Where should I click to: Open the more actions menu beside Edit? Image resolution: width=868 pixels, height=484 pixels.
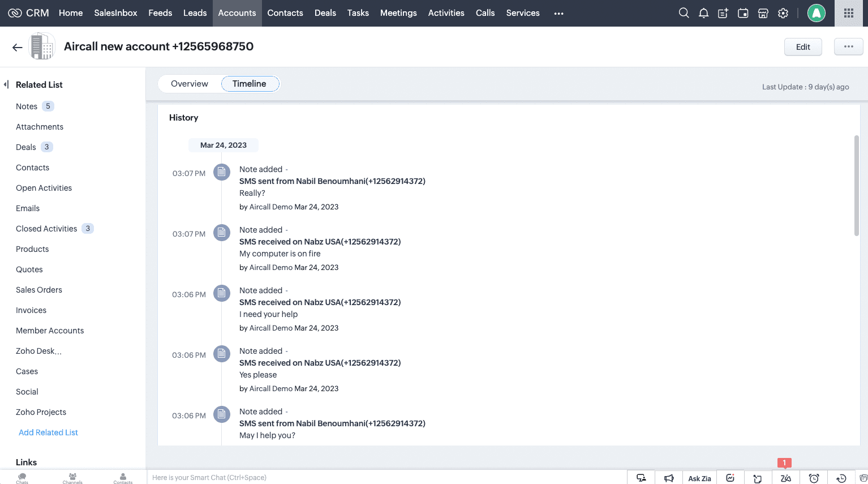click(848, 46)
